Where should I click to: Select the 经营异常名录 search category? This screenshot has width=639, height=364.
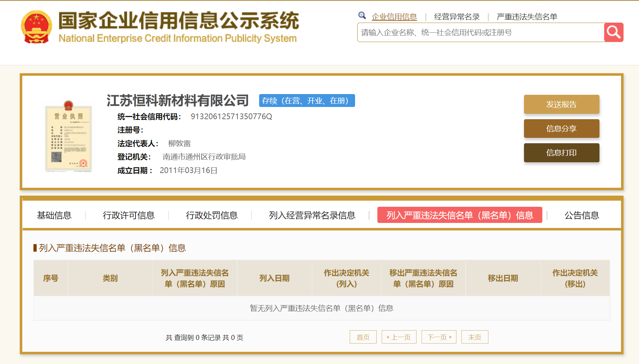point(457,17)
